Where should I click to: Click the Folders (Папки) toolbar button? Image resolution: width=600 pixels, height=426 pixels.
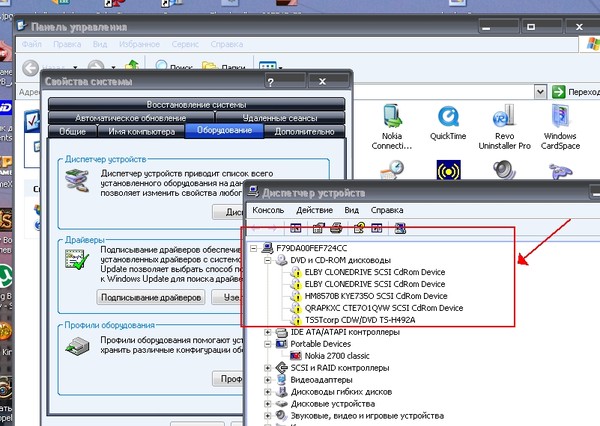click(224, 66)
